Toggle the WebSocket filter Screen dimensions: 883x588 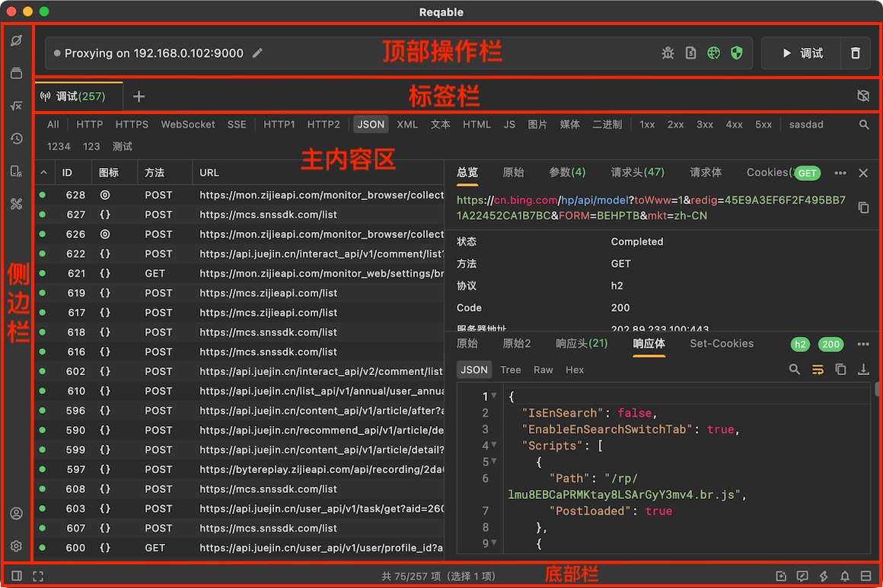(x=187, y=124)
